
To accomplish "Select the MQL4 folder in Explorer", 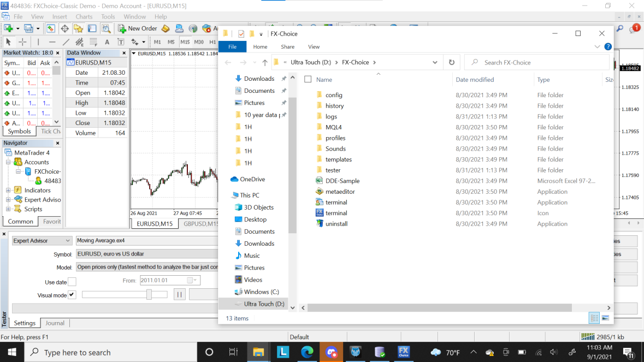I will [334, 127].
